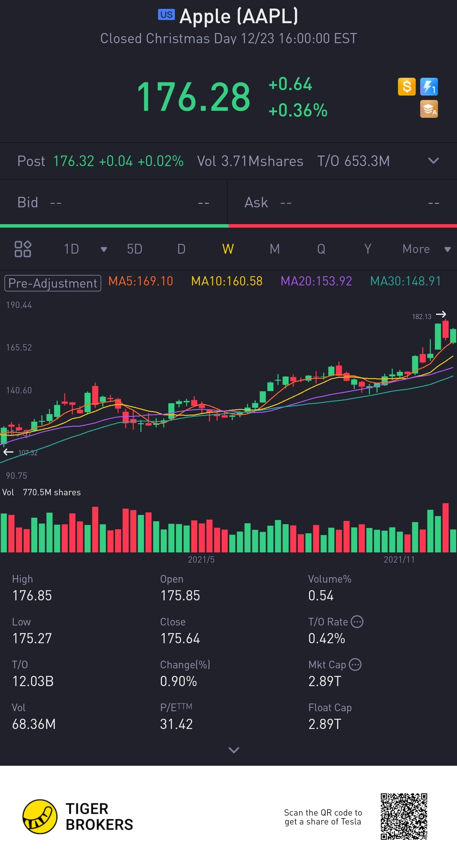
Task: Expand the post-market info chevron
Action: point(434,161)
